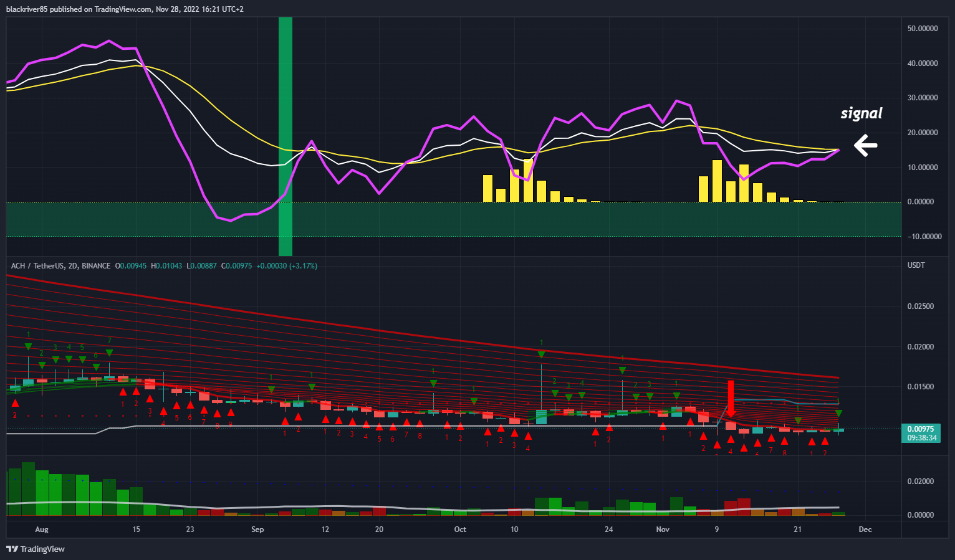Select the '40.00000' indicator axis label

click(923, 64)
